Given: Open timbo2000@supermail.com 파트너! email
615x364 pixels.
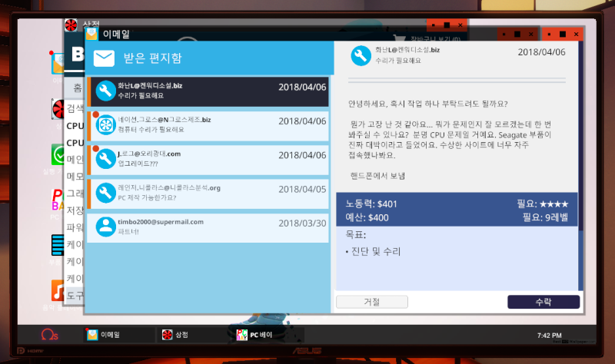Looking at the screenshot, I should click(x=208, y=227).
